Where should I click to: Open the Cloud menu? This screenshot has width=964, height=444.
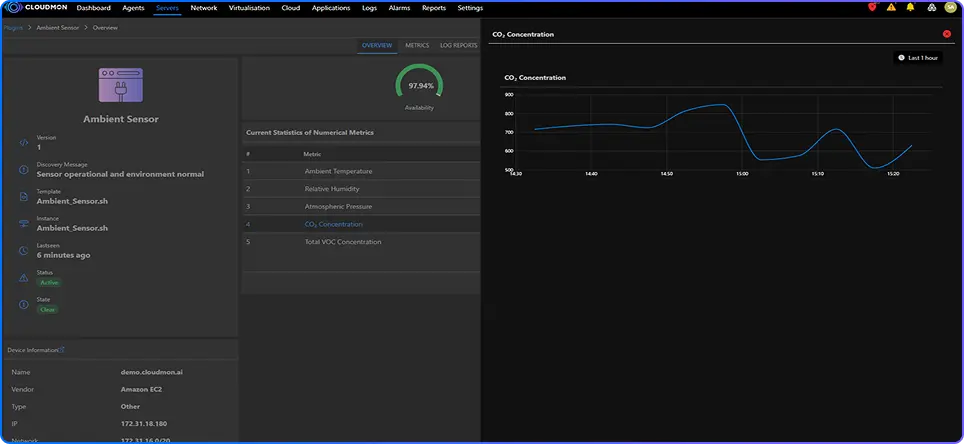click(291, 8)
